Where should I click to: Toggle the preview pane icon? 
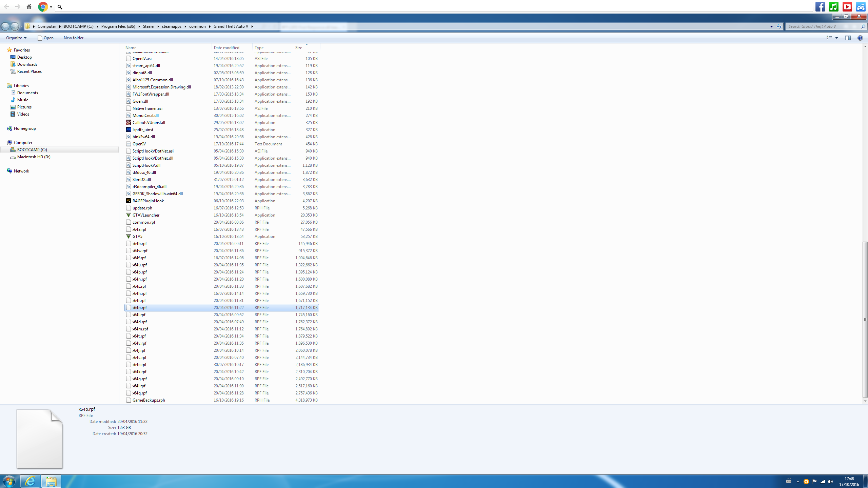848,38
